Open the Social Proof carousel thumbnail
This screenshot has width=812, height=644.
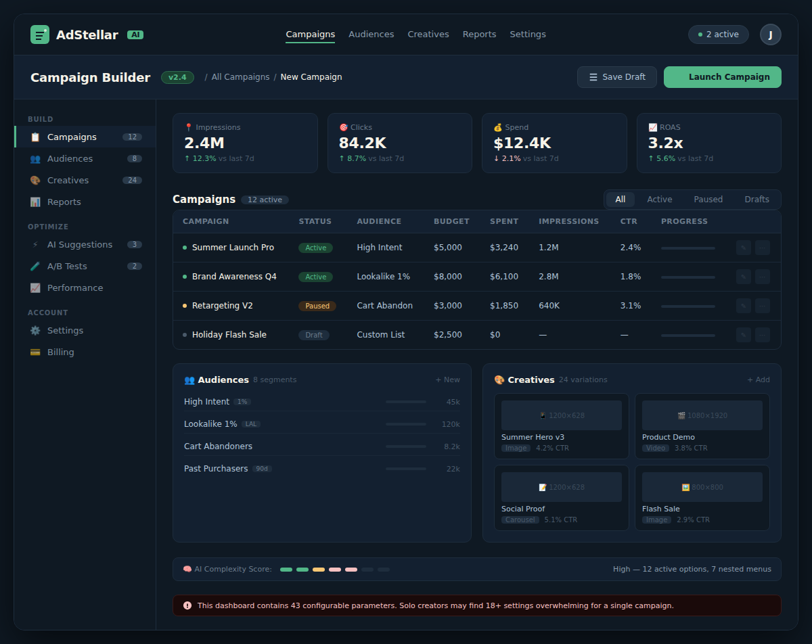[562, 487]
